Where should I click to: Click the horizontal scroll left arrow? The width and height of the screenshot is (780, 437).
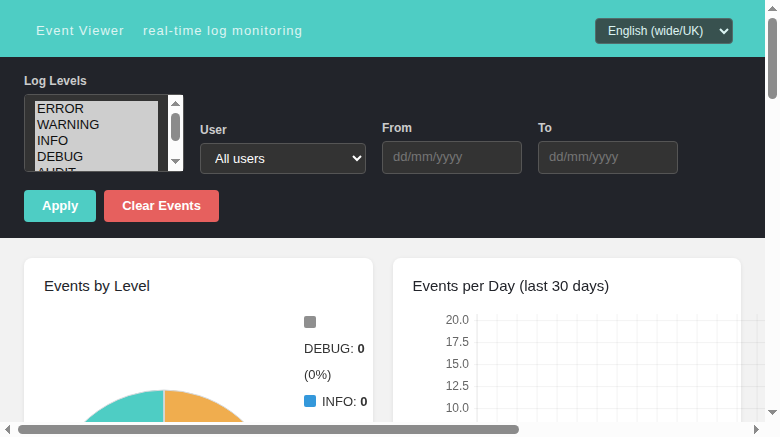coord(7,430)
